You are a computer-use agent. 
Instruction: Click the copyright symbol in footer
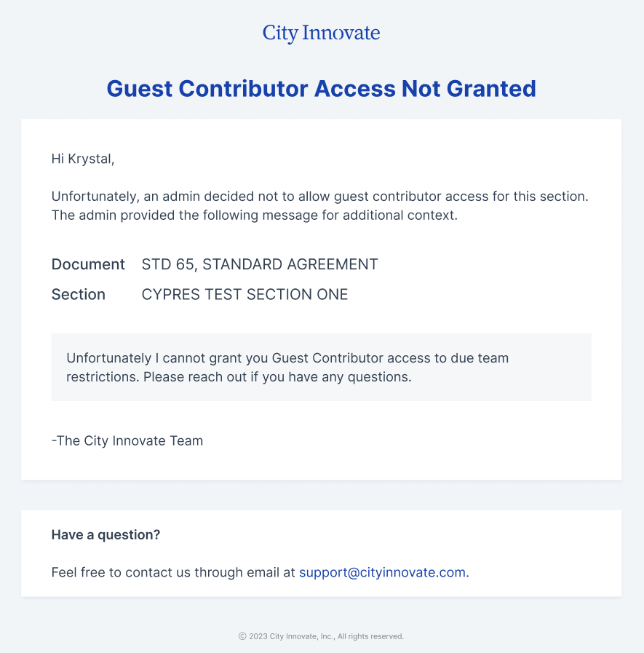point(242,636)
